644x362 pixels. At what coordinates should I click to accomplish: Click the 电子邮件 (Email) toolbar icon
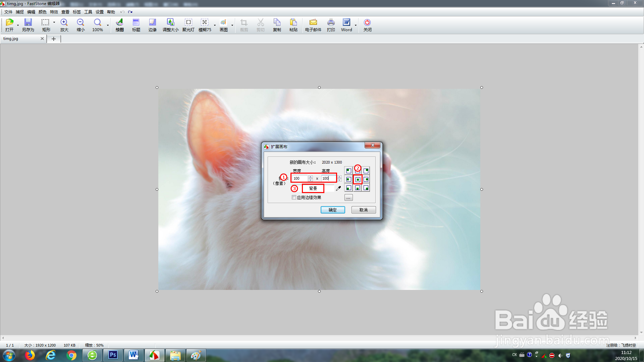(313, 25)
